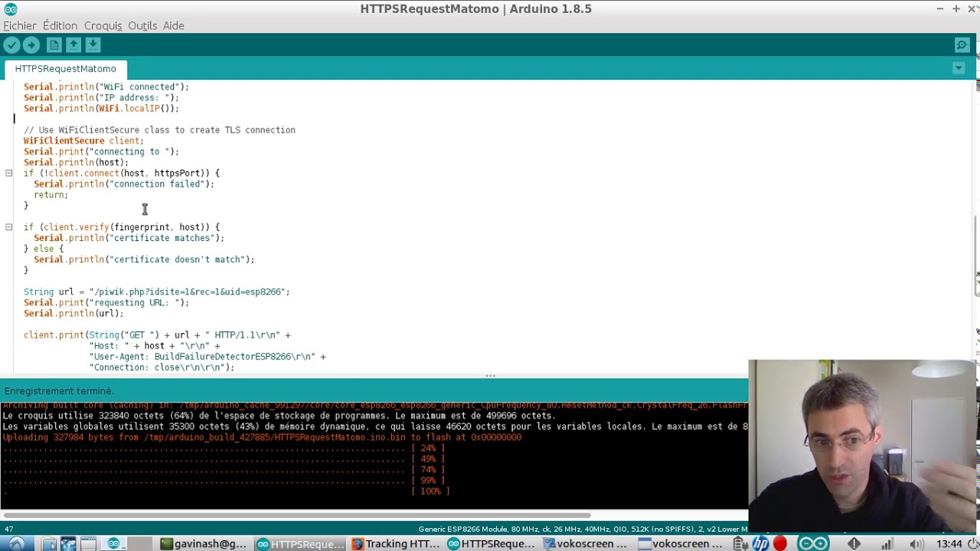Image resolution: width=980 pixels, height=551 pixels.
Task: Click the webcam video overlay
Action: pos(863,445)
